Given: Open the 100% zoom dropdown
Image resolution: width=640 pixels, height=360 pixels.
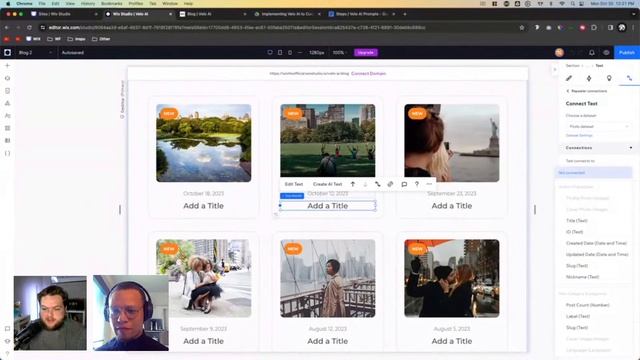Looking at the screenshot, I should click(x=339, y=53).
